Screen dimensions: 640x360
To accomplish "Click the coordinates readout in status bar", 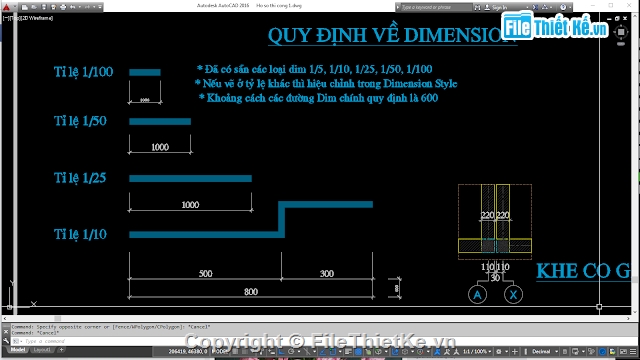I will point(187,351).
